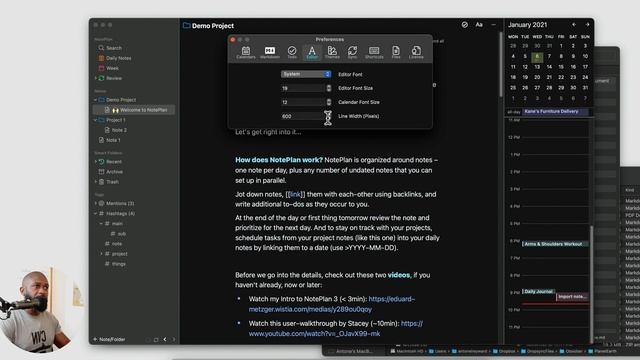640x360 pixels.
Task: Click the Editor Font Size field
Action: click(303, 88)
